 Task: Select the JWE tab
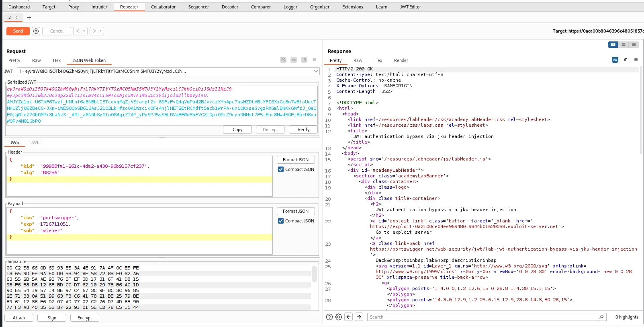pos(35,142)
